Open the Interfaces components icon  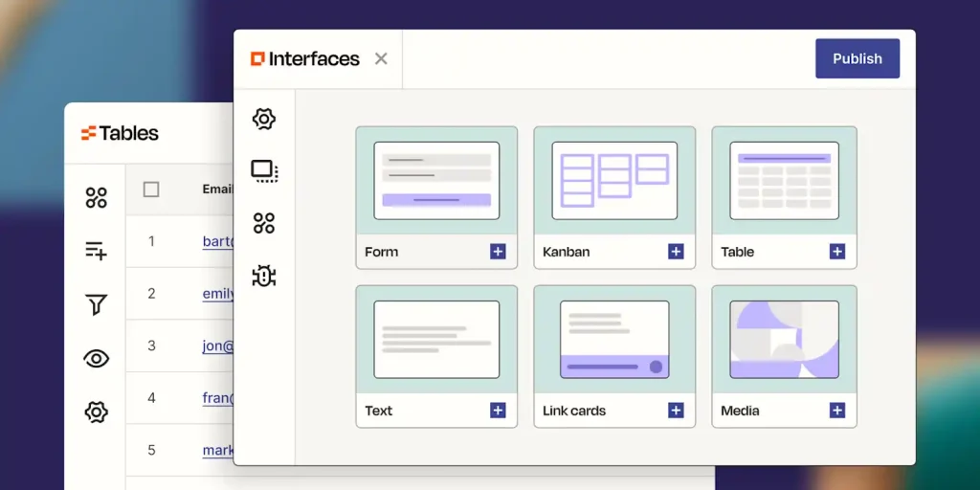(x=264, y=223)
